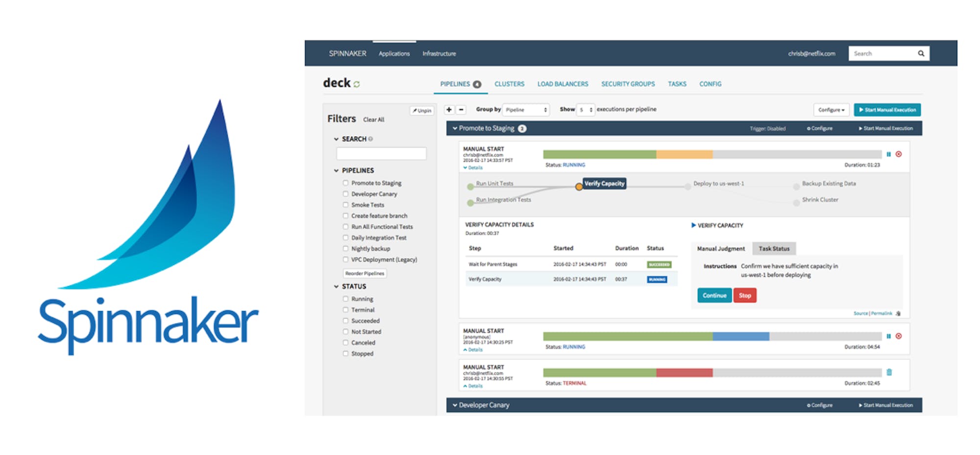Check the Promote to Staging pipeline filter
This screenshot has height=455, width=980.
pyautogui.click(x=345, y=183)
